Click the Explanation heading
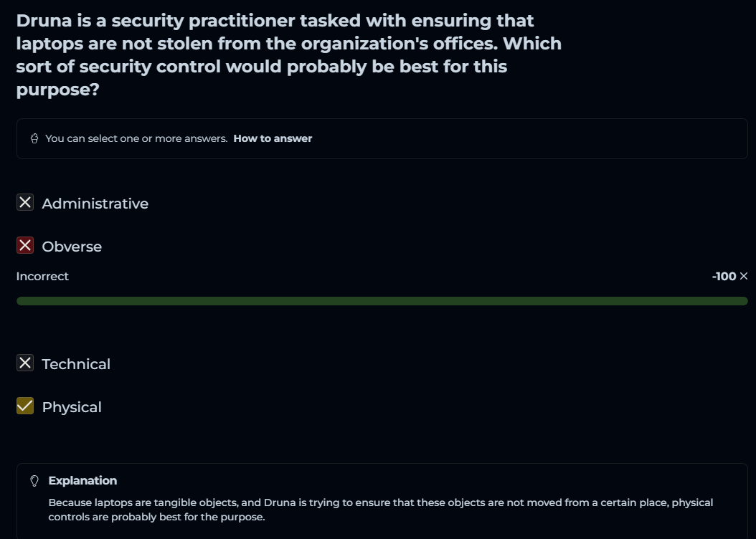This screenshot has width=756, height=539. pyautogui.click(x=82, y=480)
